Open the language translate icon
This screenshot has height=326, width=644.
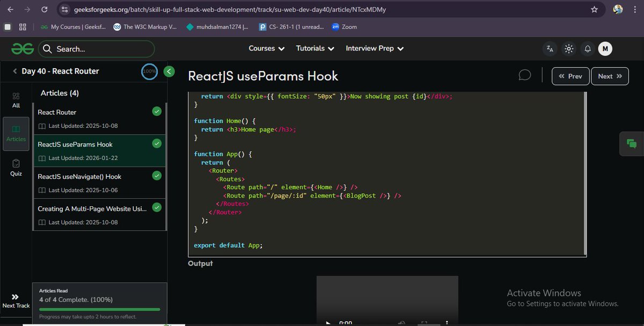tap(550, 49)
